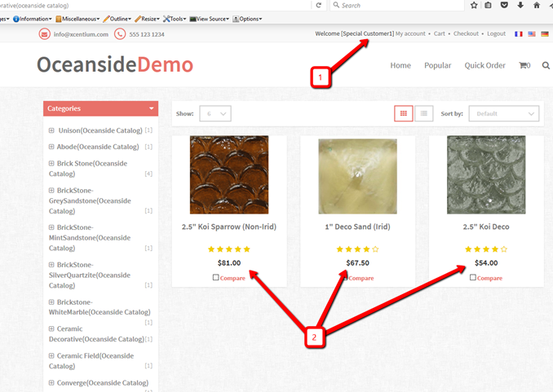Open the shopping cart icon
The image size is (553, 392).
click(524, 65)
